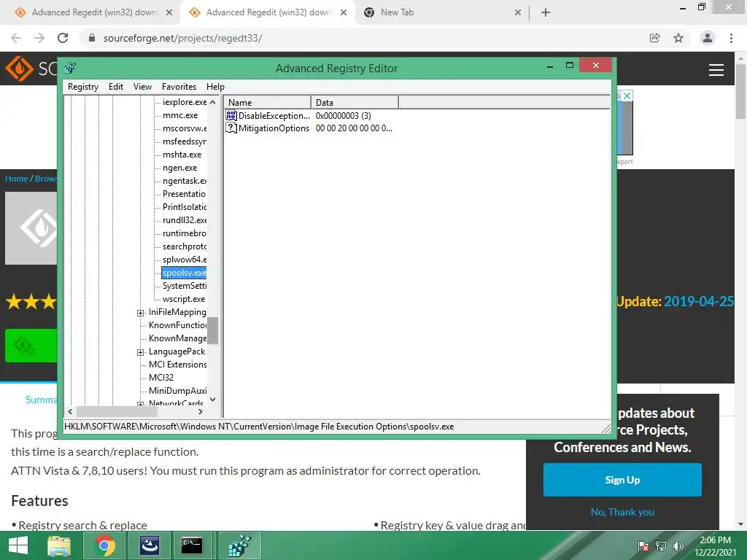Select the ngen.exe key
The width and height of the screenshot is (747, 560).
pos(179,168)
